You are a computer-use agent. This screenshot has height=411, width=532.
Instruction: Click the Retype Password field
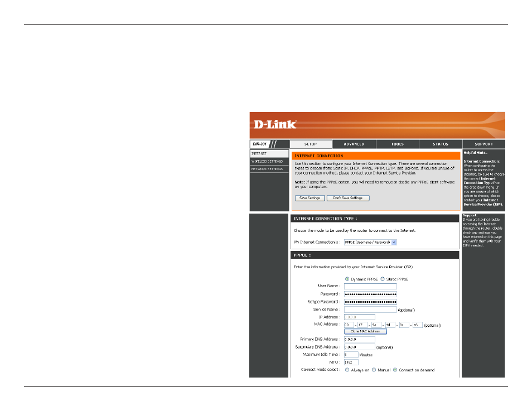[x=370, y=302]
